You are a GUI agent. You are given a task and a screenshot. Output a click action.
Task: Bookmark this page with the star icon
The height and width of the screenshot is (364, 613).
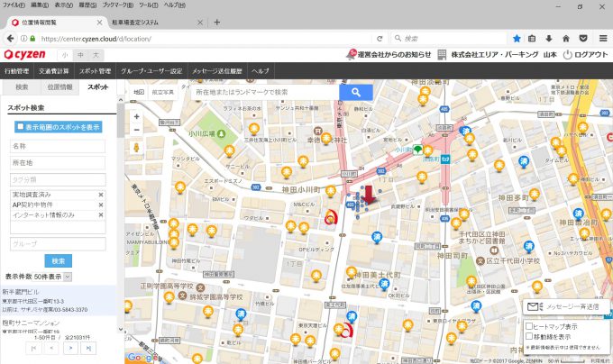[x=517, y=38]
